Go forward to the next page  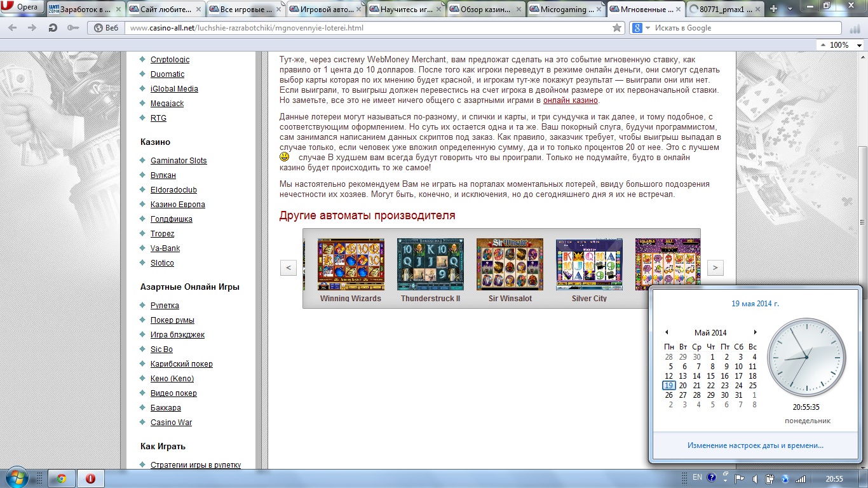click(x=32, y=28)
